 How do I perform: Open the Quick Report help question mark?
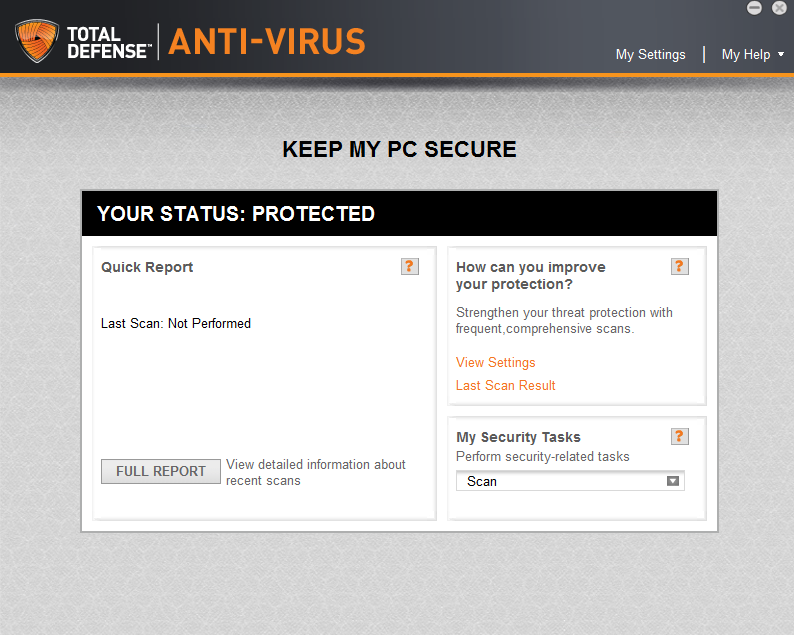[410, 266]
